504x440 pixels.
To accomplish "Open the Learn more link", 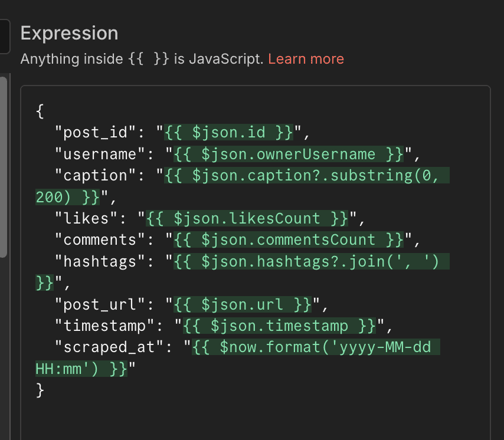I will tap(306, 59).
